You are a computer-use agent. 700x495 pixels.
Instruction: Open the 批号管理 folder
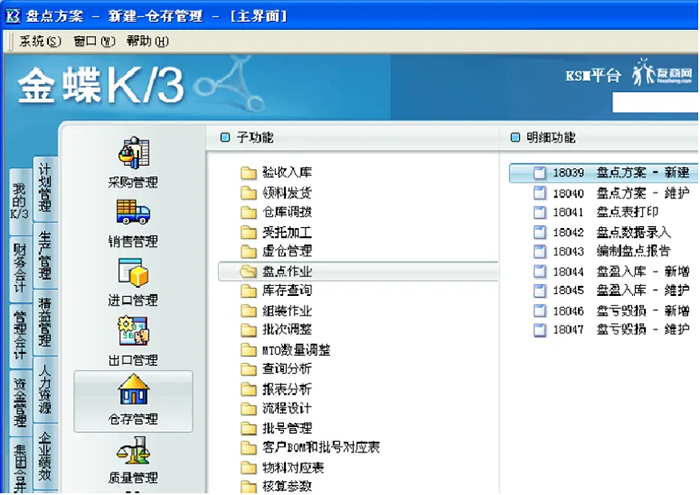coord(276,428)
